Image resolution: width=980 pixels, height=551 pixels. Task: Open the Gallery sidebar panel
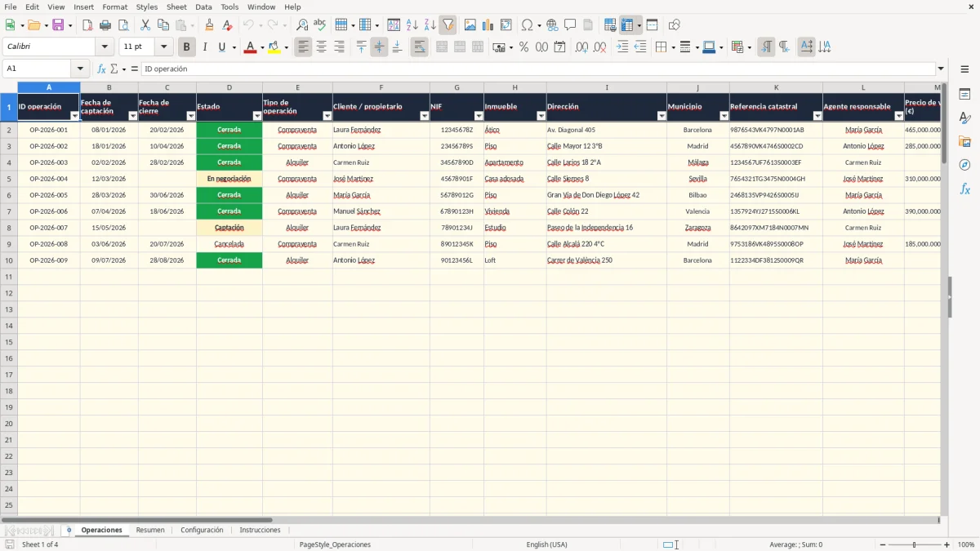[964, 142]
